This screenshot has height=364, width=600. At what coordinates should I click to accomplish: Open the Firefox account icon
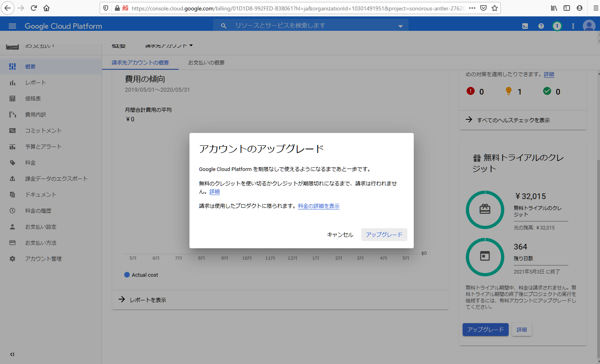(x=580, y=8)
